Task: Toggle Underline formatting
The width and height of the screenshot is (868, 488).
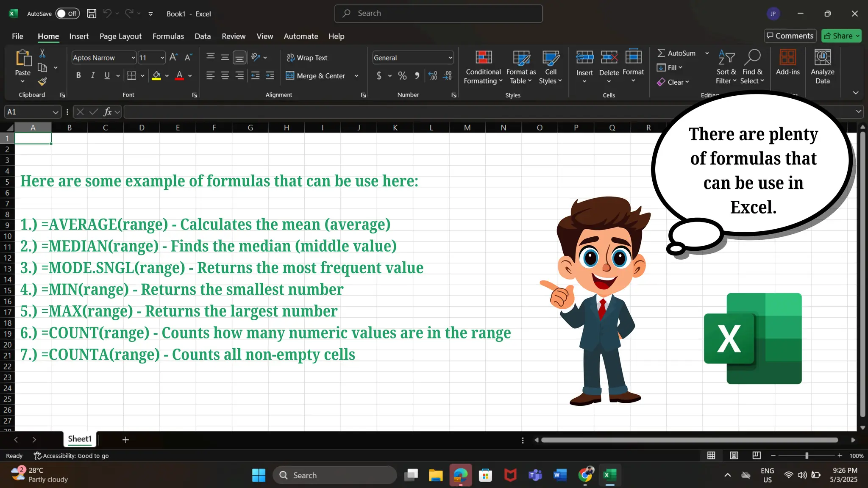Action: [107, 75]
